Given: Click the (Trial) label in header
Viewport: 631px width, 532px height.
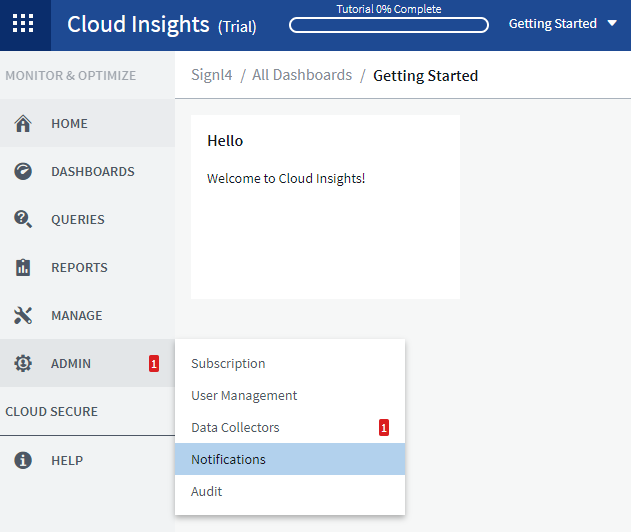Looking at the screenshot, I should click(x=237, y=27).
